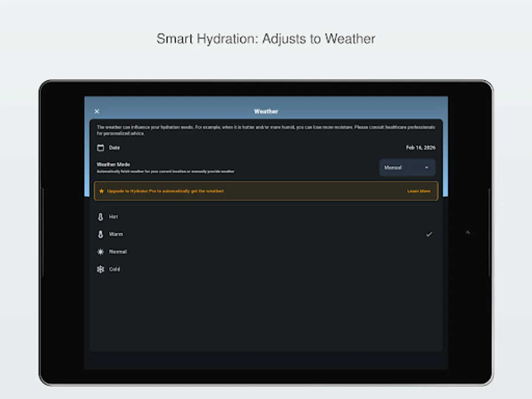Click the sun icon next to Normal
532x399 pixels.
(x=101, y=252)
